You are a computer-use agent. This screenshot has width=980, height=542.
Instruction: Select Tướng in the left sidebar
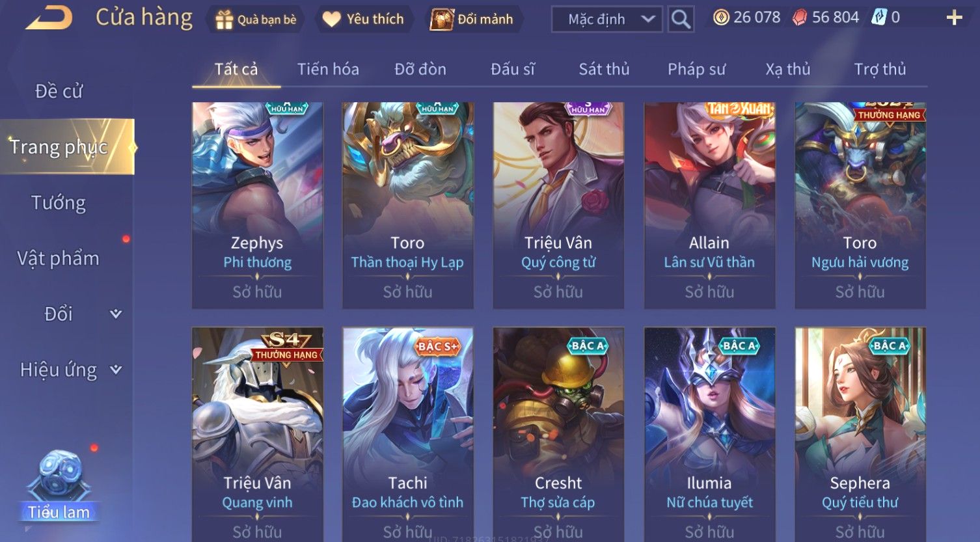(59, 203)
